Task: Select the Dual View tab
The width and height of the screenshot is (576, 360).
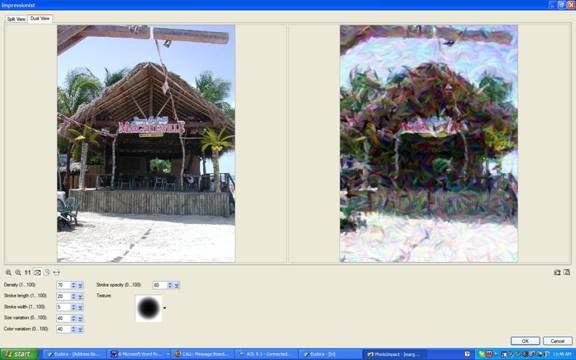Action: pos(40,18)
